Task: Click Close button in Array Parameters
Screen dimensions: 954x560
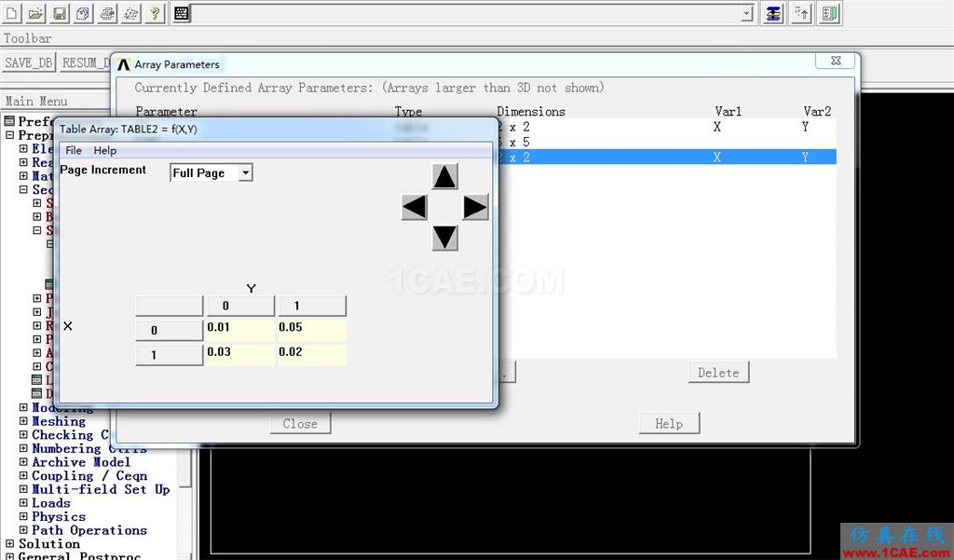Action: (301, 424)
